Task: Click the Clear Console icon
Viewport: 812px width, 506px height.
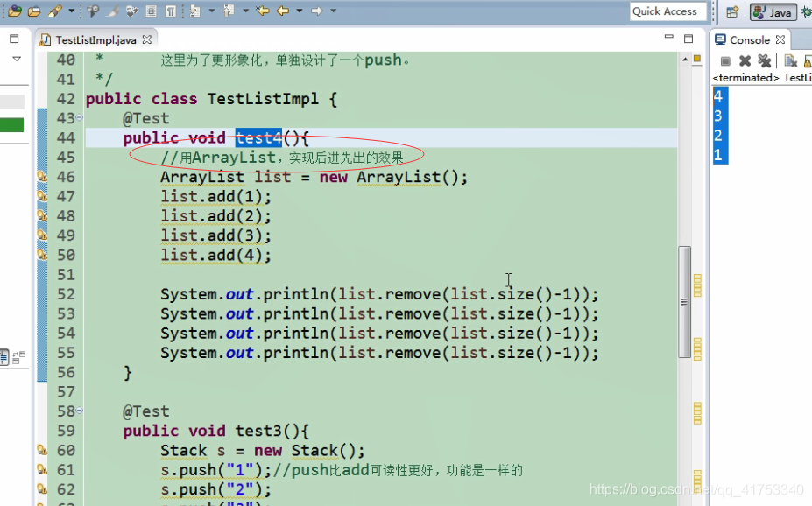Action: (x=790, y=61)
